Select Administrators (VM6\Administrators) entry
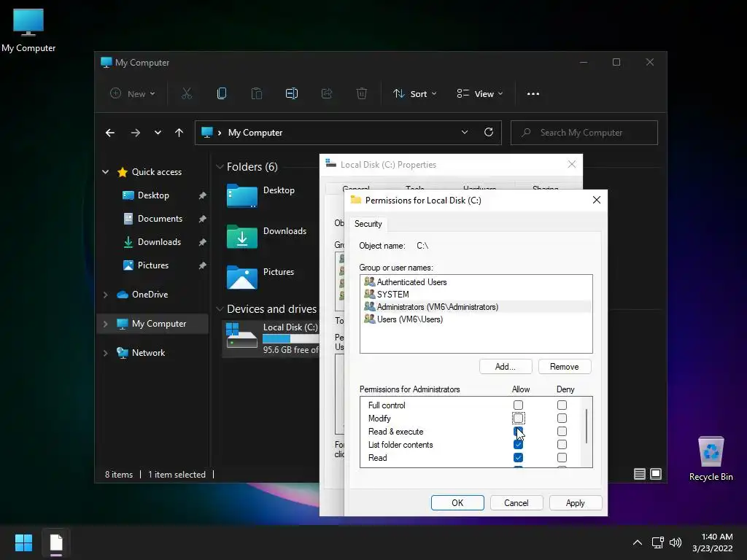The image size is (747, 560). (476, 307)
